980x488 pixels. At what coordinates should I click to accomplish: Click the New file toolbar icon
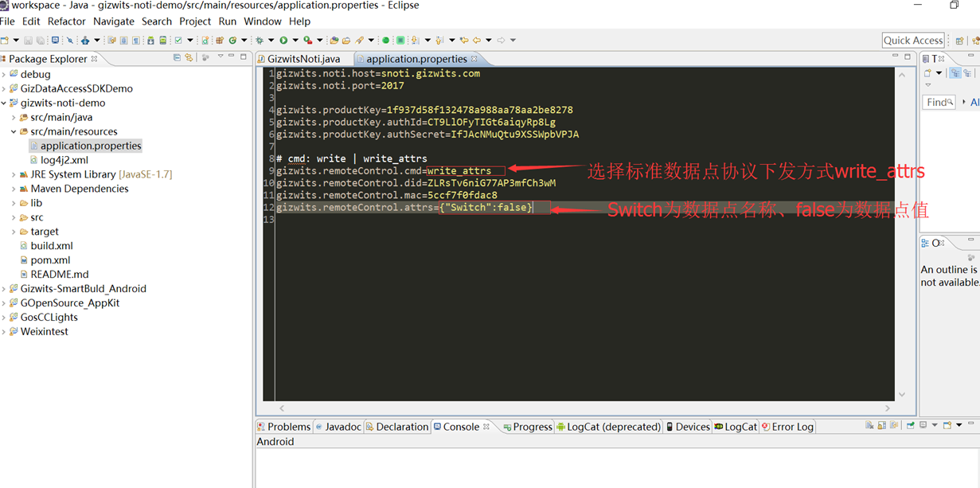(x=5, y=40)
